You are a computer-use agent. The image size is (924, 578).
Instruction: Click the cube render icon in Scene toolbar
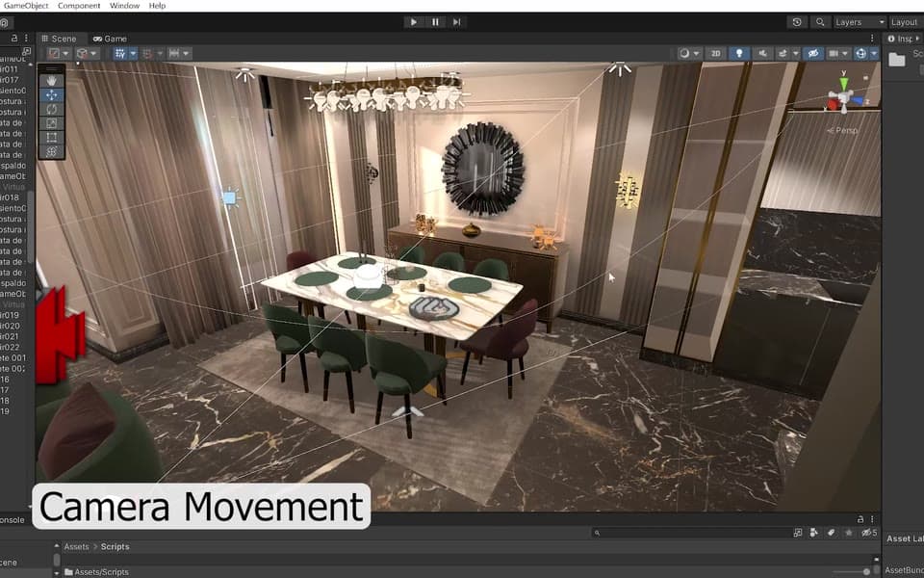82,53
